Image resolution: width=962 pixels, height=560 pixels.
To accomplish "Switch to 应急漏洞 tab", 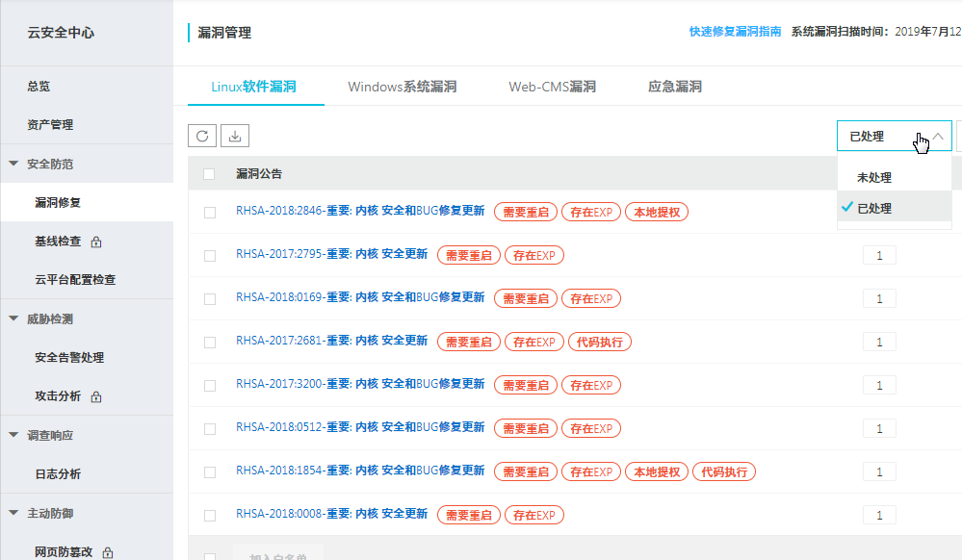I will point(675,87).
